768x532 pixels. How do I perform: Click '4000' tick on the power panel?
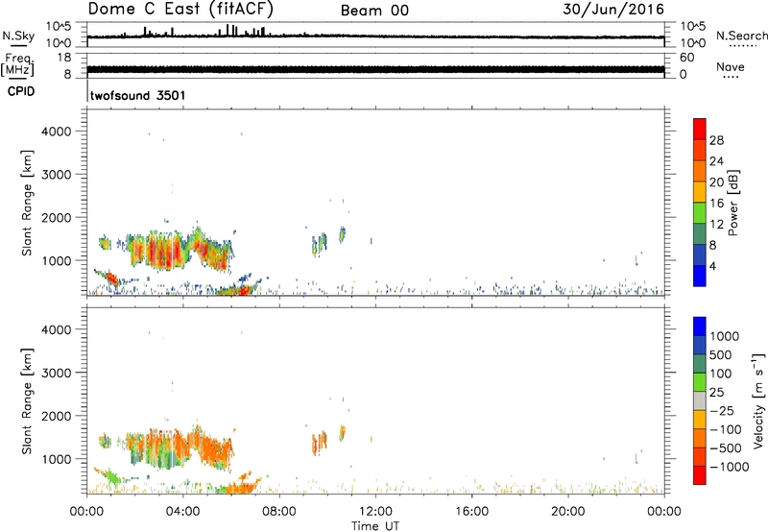click(x=57, y=132)
